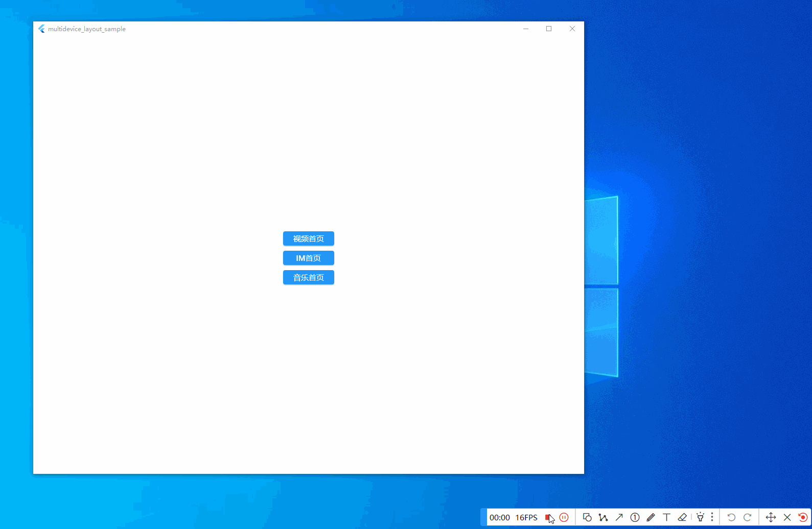This screenshot has width=812, height=529.
Task: Select the numbered step marker tool
Action: [635, 517]
